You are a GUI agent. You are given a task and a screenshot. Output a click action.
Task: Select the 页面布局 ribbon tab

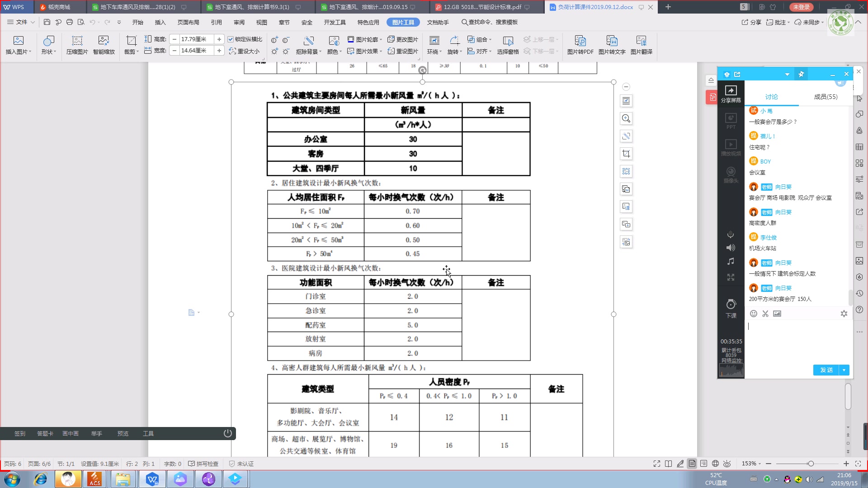[x=187, y=22]
